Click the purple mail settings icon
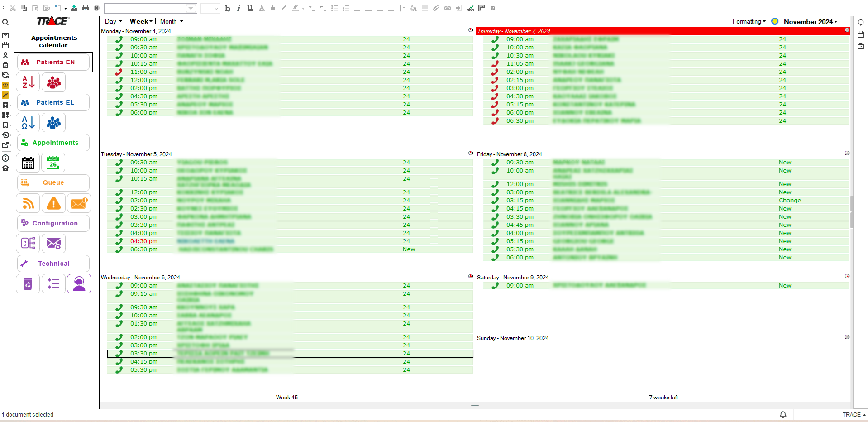868x422 pixels. tap(54, 243)
